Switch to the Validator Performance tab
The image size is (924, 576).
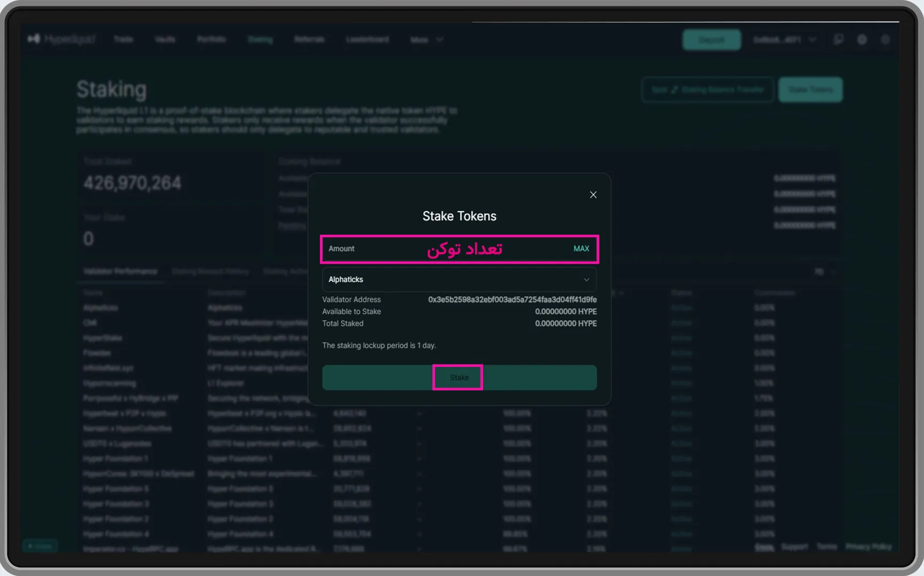(120, 271)
